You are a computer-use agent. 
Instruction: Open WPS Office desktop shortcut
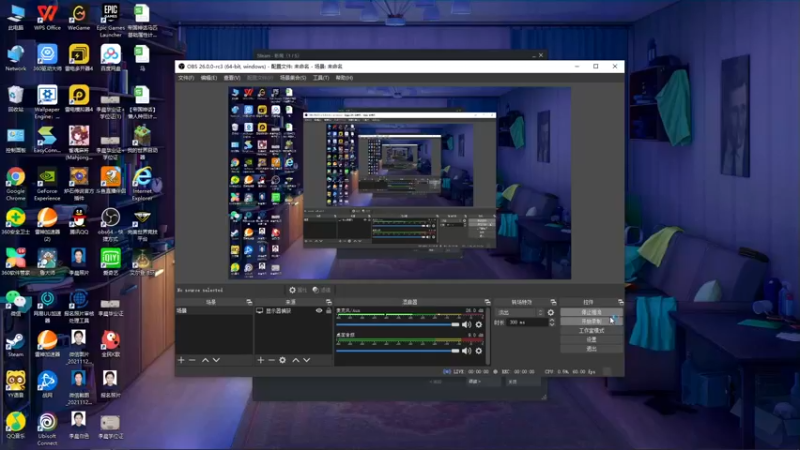point(47,17)
